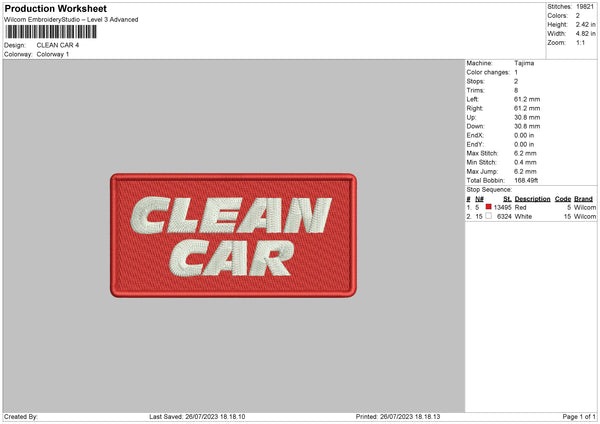Click the 'Production Worksheet' title
The image size is (600, 424).
click(x=56, y=9)
